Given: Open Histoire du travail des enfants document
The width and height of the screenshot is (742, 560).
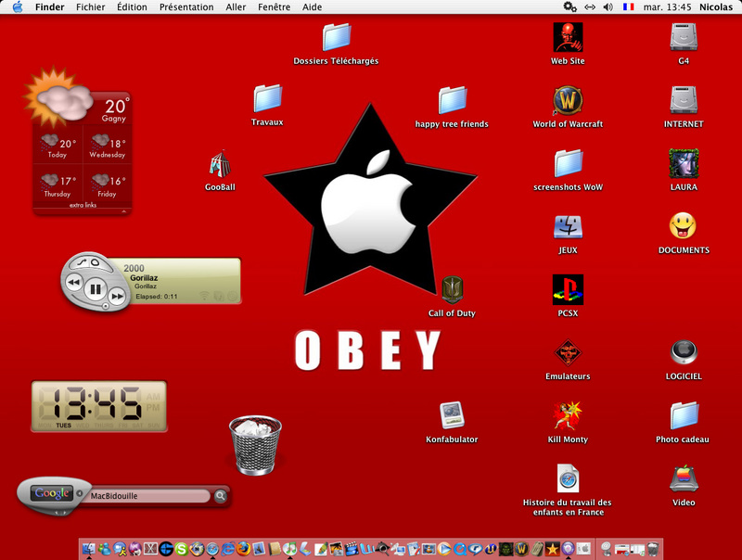Looking at the screenshot, I should pyautogui.click(x=568, y=478).
